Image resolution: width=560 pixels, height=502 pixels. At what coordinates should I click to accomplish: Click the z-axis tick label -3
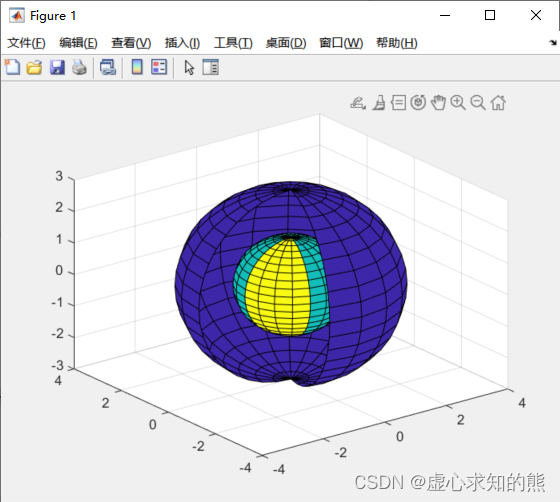58,365
